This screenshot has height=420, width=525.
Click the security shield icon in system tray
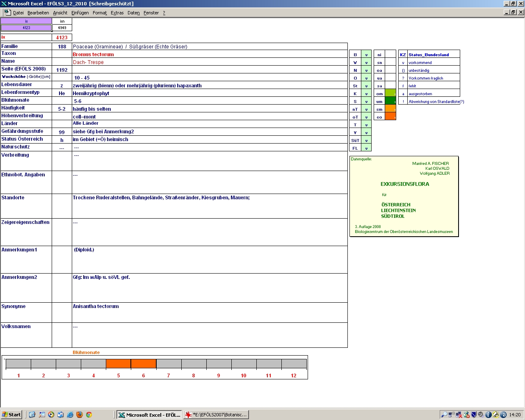(x=474, y=415)
